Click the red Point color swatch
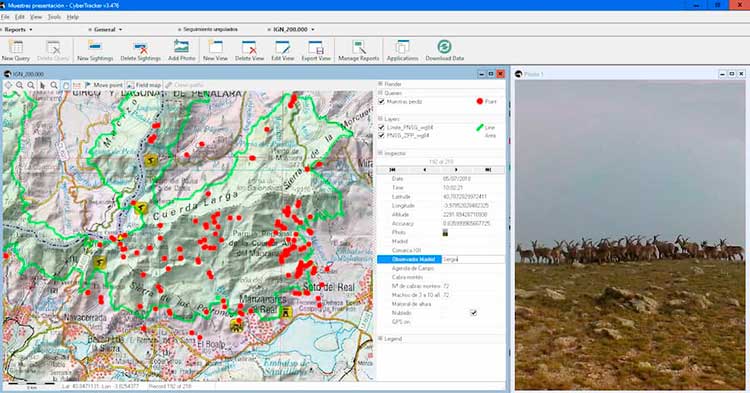750x393 pixels. 480,101
